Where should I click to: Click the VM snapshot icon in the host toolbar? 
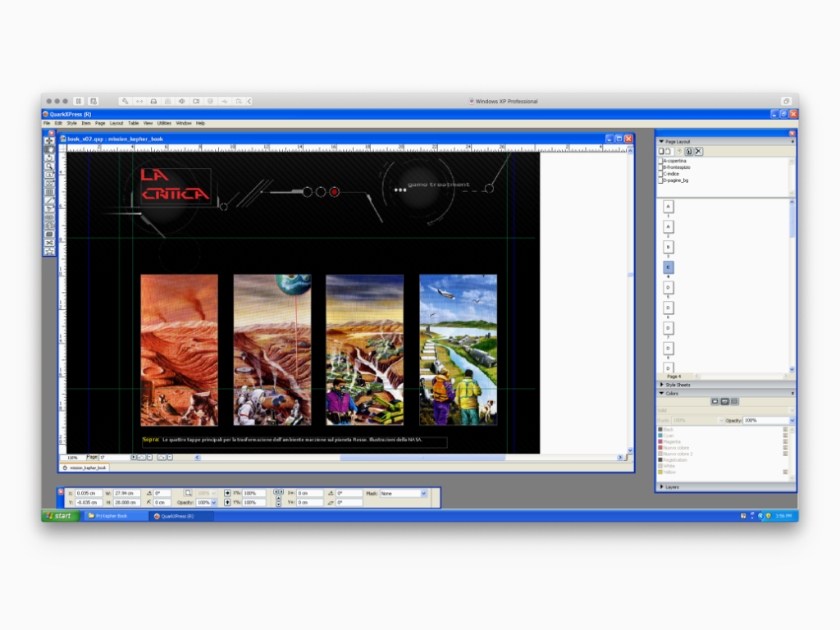tap(94, 101)
